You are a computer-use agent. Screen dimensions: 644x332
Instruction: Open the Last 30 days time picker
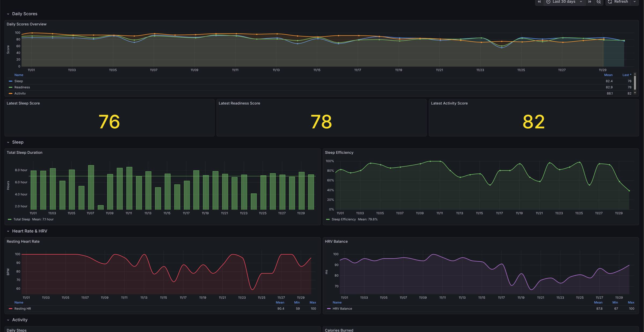pyautogui.click(x=563, y=2)
